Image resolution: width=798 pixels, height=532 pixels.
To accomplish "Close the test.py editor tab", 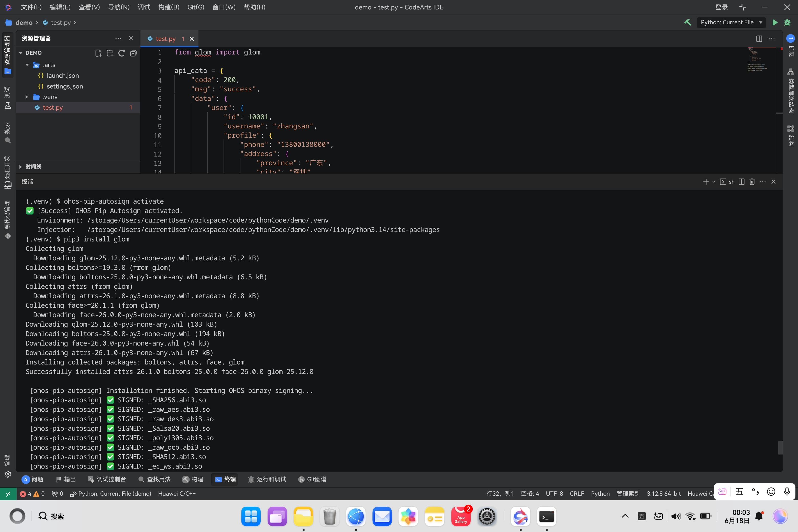I will (x=192, y=39).
